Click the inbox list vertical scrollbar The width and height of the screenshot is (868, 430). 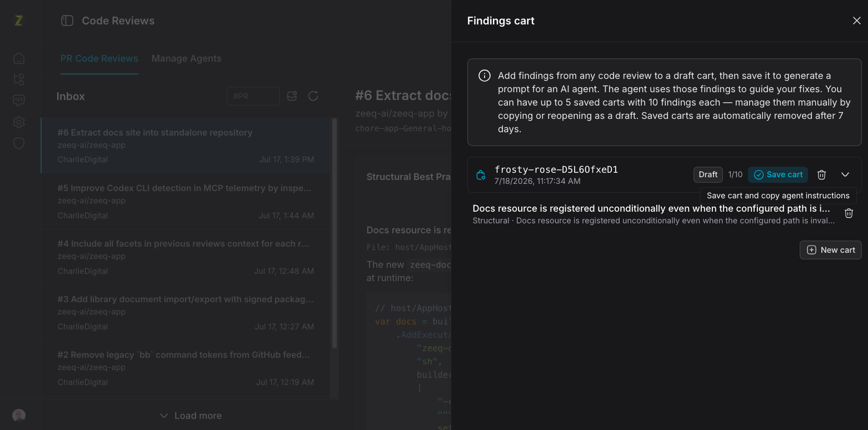[335, 233]
